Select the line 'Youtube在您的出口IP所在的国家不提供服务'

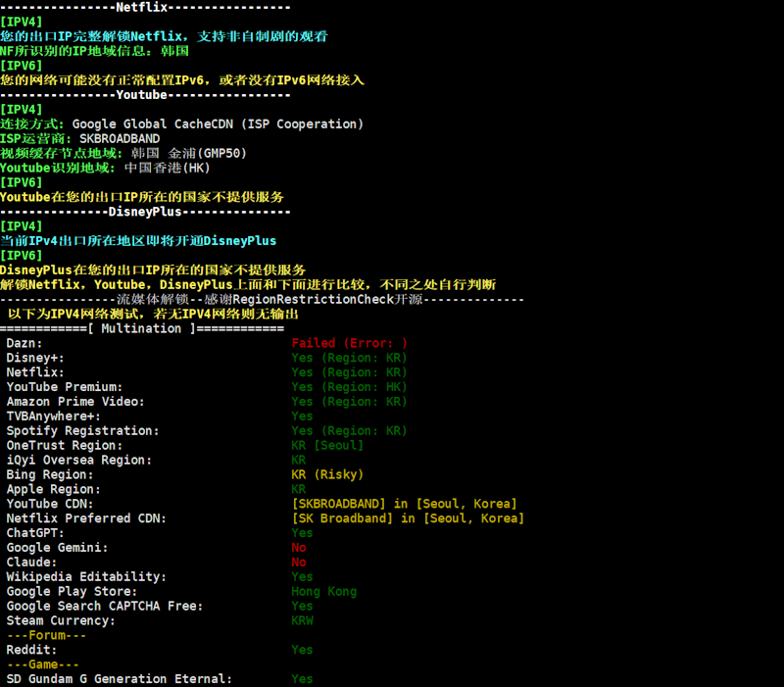pos(142,197)
